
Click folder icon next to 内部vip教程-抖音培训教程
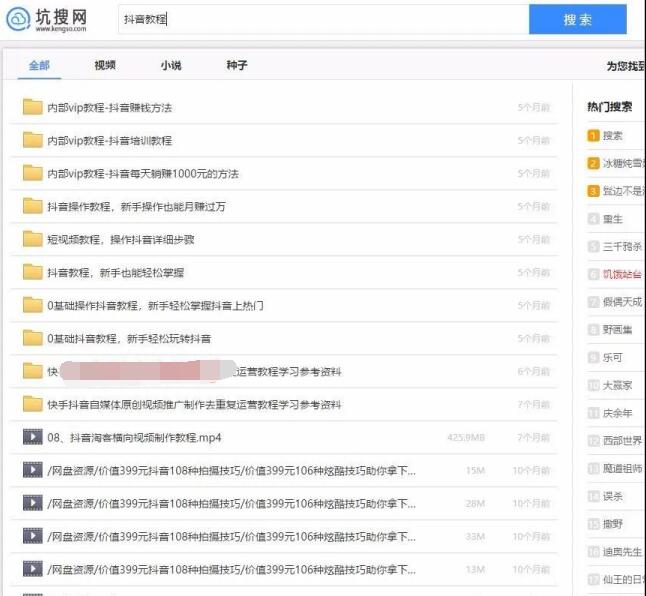(32, 140)
